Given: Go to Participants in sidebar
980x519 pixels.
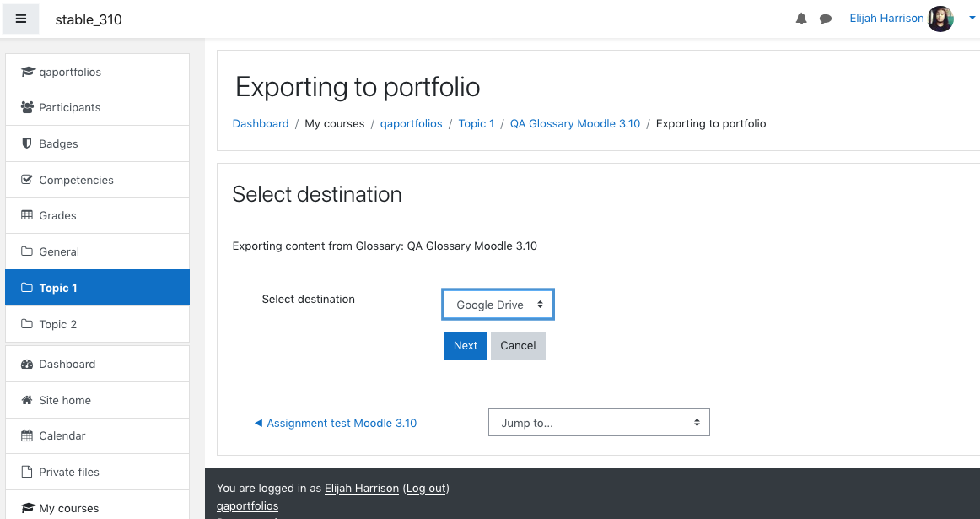Looking at the screenshot, I should (x=98, y=107).
